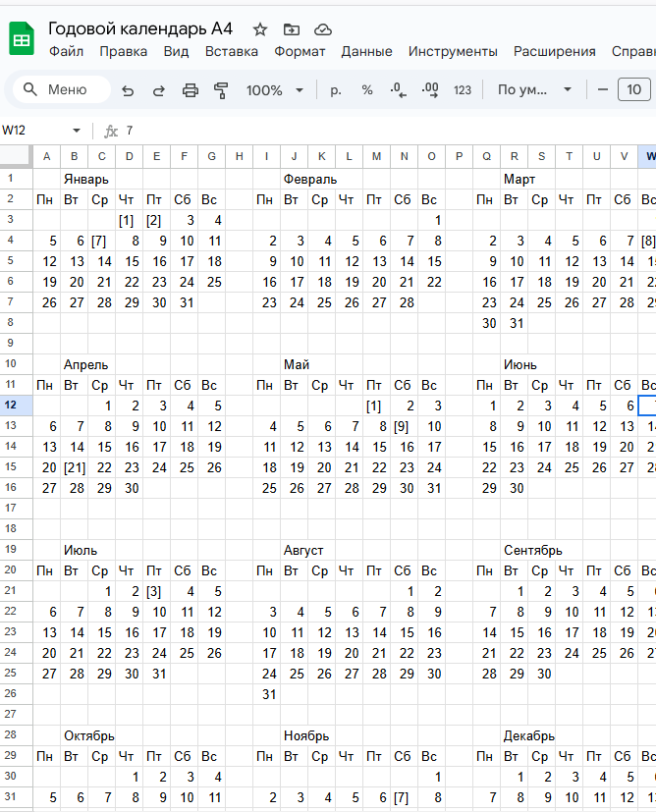Check the cloud save status icon

(x=322, y=29)
